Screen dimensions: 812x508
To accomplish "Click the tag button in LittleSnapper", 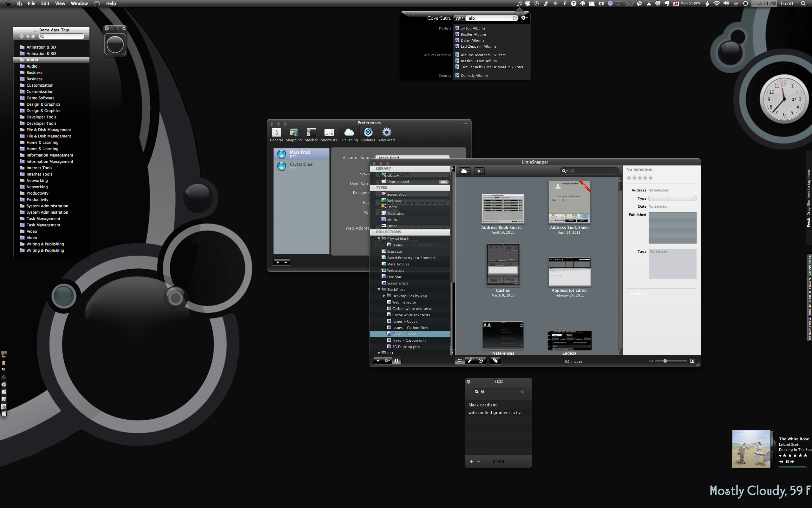I will (495, 361).
